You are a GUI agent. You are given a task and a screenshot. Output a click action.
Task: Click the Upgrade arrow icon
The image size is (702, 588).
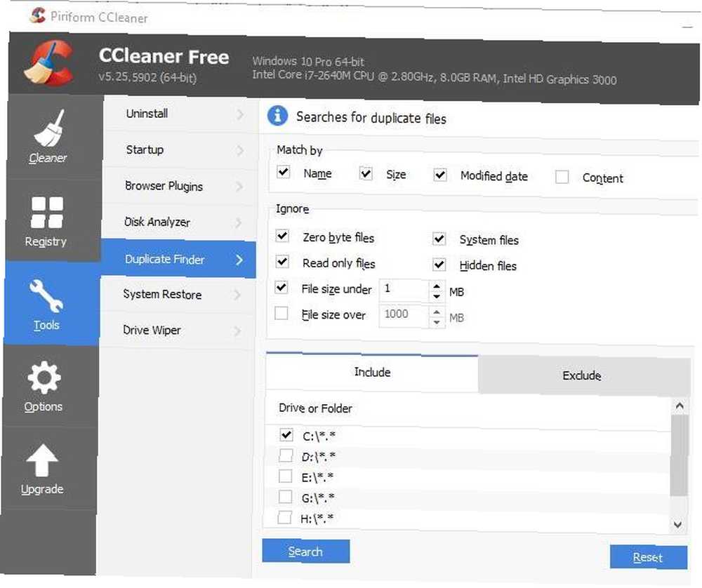(x=42, y=460)
